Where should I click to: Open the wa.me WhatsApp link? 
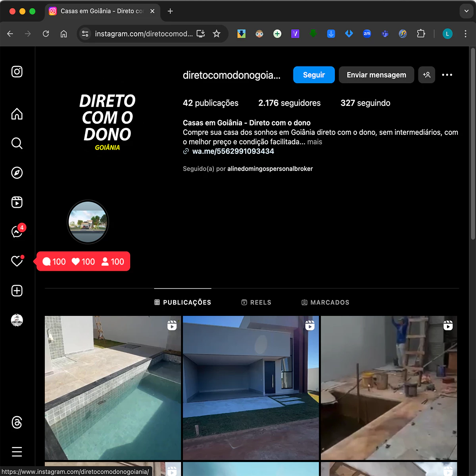point(233,152)
